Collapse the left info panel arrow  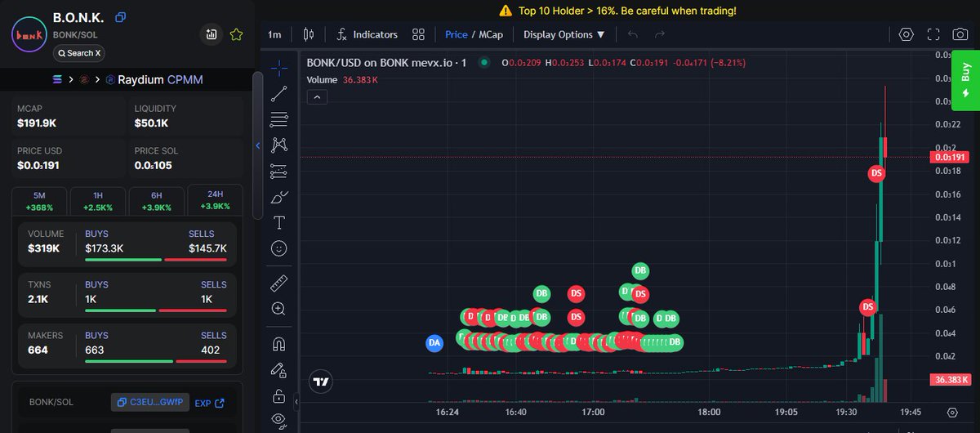(258, 145)
